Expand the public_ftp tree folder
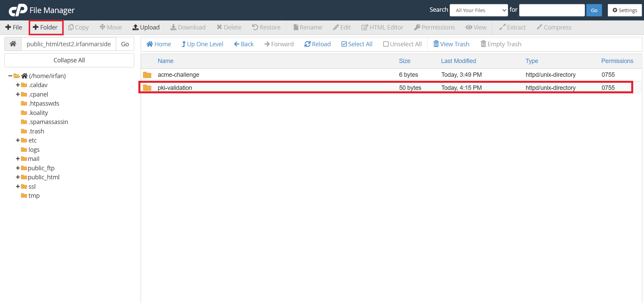Viewport: 644px width, 303px height. coord(18,168)
